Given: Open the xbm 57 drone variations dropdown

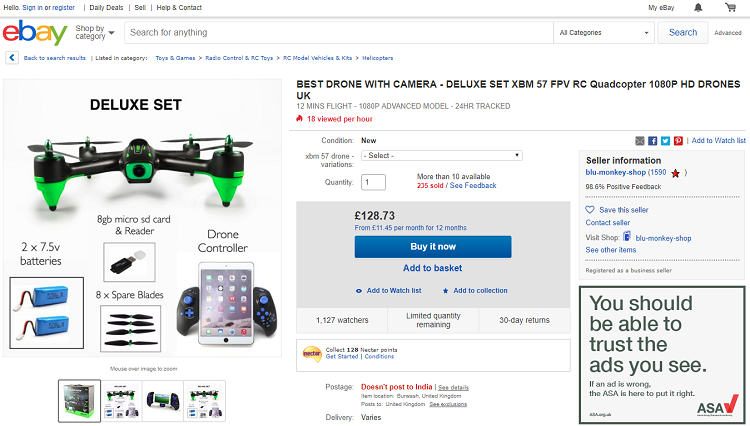Looking at the screenshot, I should [x=441, y=156].
